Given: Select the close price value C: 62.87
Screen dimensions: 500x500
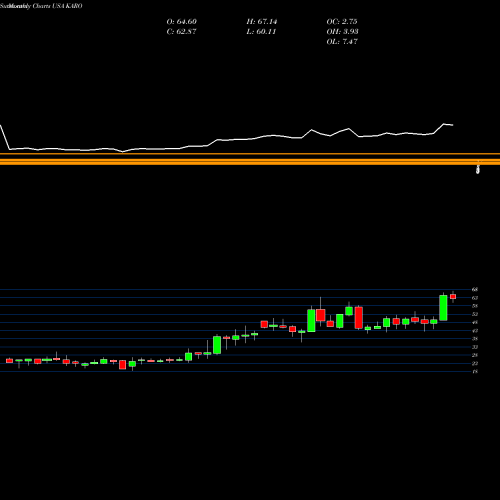Looking at the screenshot, I should [181, 32].
